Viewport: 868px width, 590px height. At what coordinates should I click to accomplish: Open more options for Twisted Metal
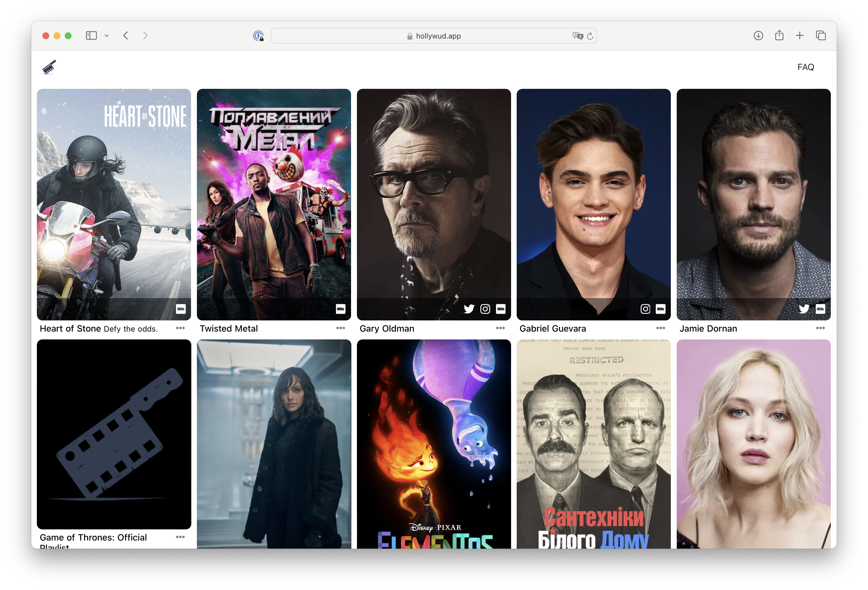(341, 328)
